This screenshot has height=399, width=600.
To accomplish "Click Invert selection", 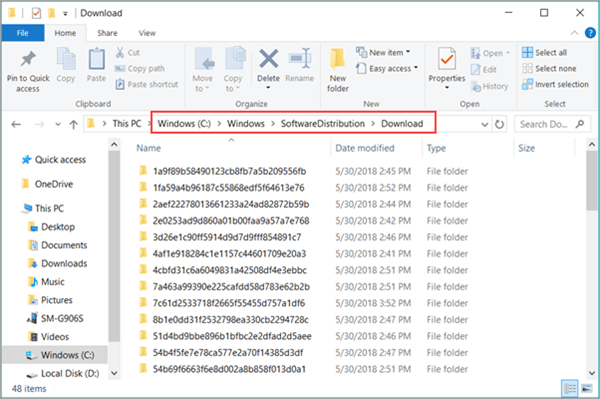I will (555, 85).
